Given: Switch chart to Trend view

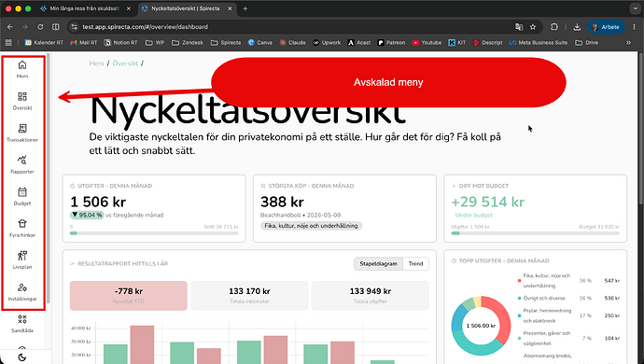Looking at the screenshot, I should tap(415, 264).
